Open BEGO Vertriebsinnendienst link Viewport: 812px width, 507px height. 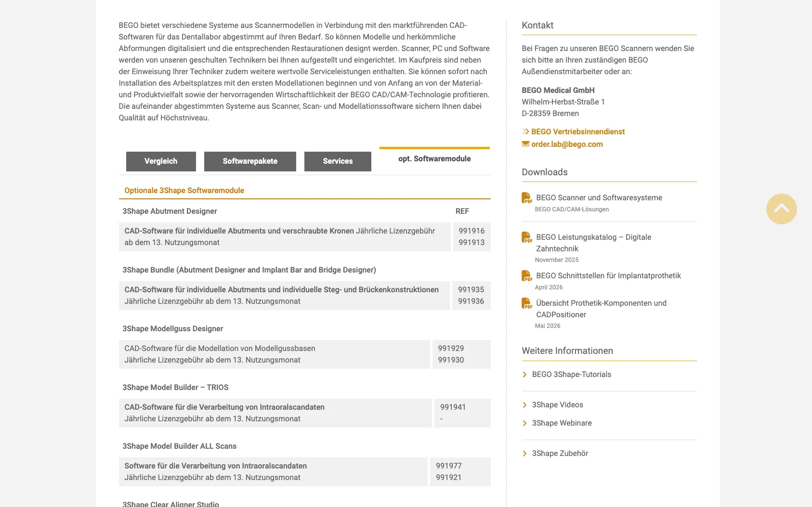(578, 131)
